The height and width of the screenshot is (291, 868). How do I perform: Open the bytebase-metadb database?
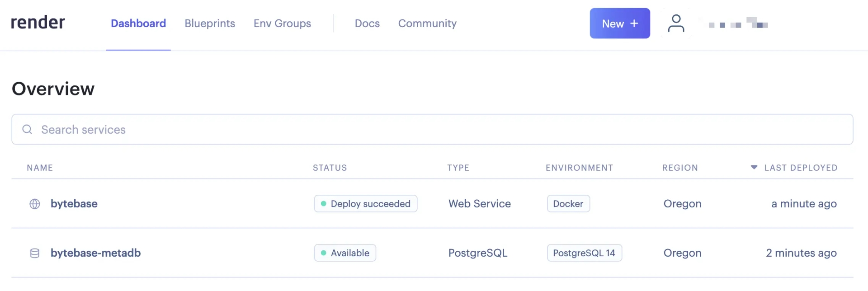coord(95,253)
